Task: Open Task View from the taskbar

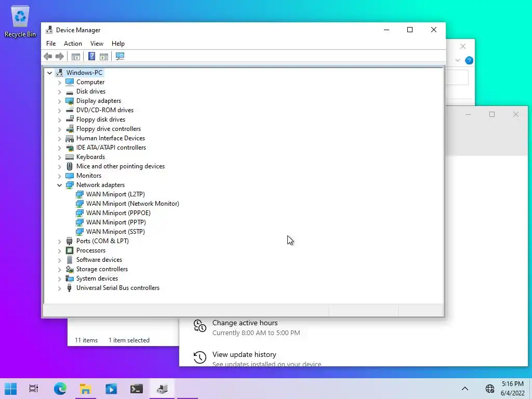Action: tap(34, 389)
